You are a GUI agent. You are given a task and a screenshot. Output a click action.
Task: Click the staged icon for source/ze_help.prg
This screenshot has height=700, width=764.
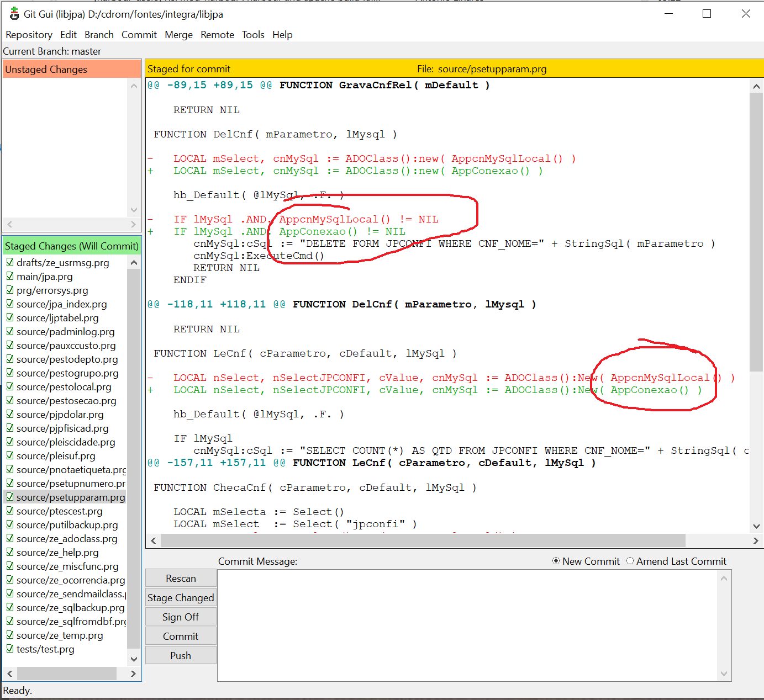(10, 552)
